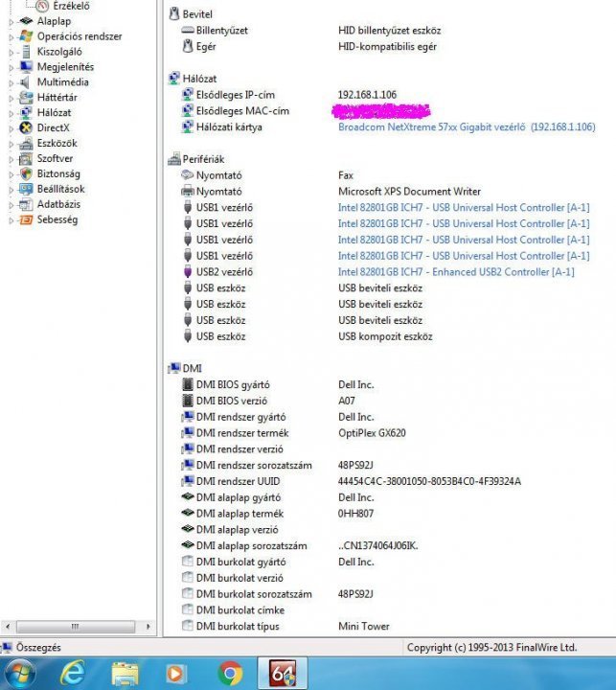Click the Szoftver icon in tree
The height and width of the screenshot is (690, 616).
[x=27, y=158]
